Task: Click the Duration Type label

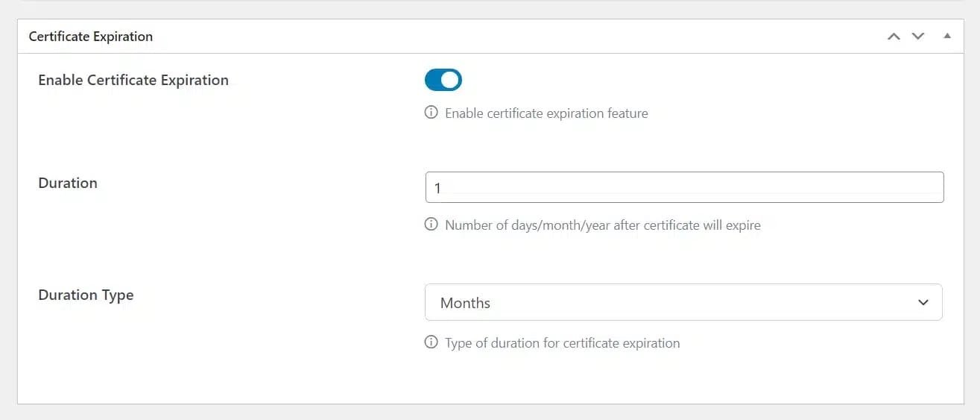Action: [x=86, y=295]
